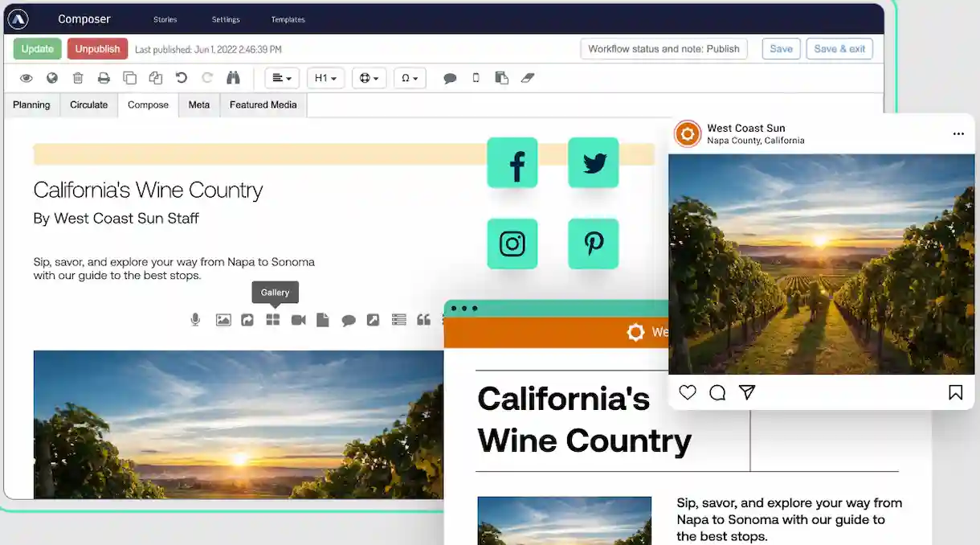Open the Templates menu

[288, 19]
